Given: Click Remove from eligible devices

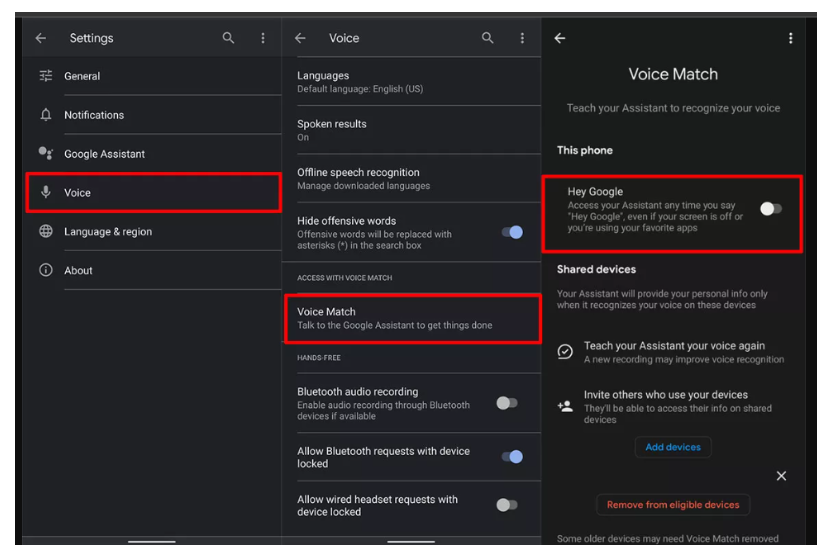Looking at the screenshot, I should [673, 505].
